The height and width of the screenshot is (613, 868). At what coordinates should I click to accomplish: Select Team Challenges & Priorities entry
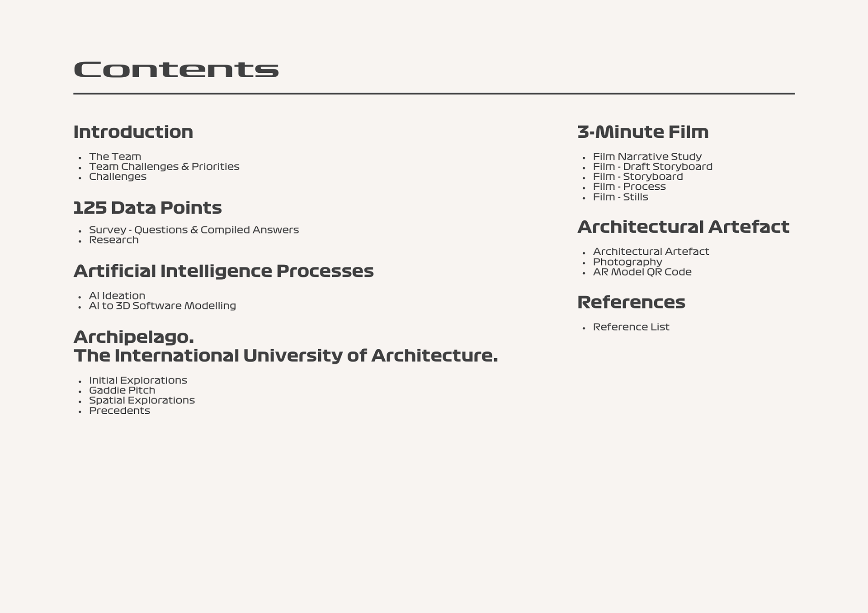pos(164,167)
